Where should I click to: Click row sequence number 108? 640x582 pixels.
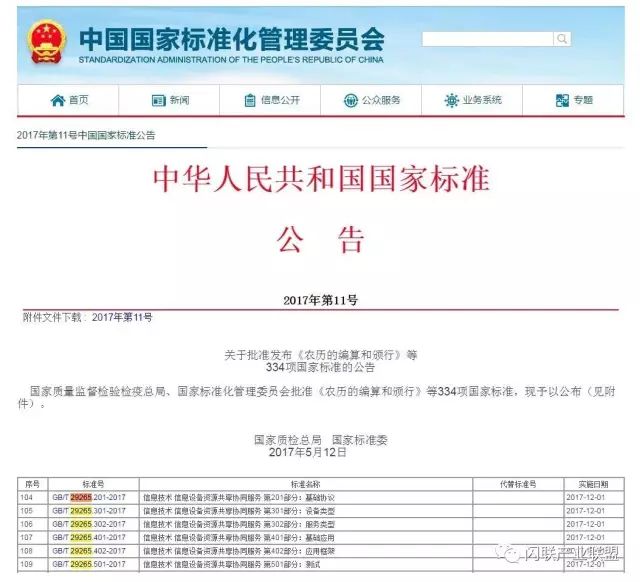26,551
